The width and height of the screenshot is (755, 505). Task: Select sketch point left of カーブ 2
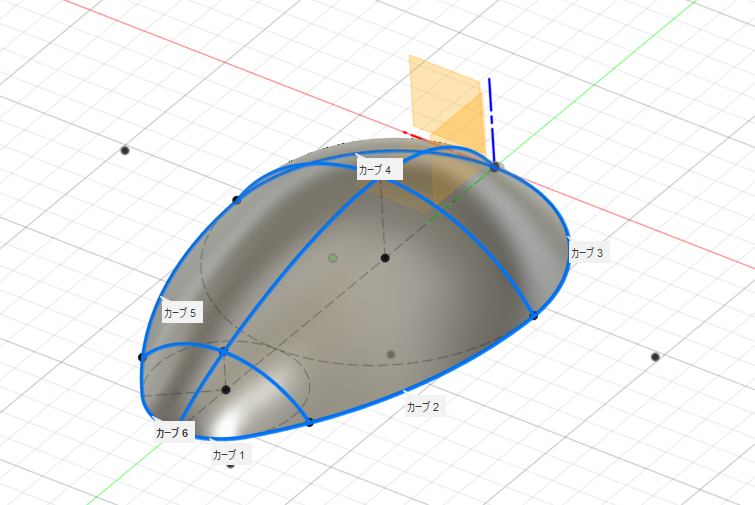(310, 422)
